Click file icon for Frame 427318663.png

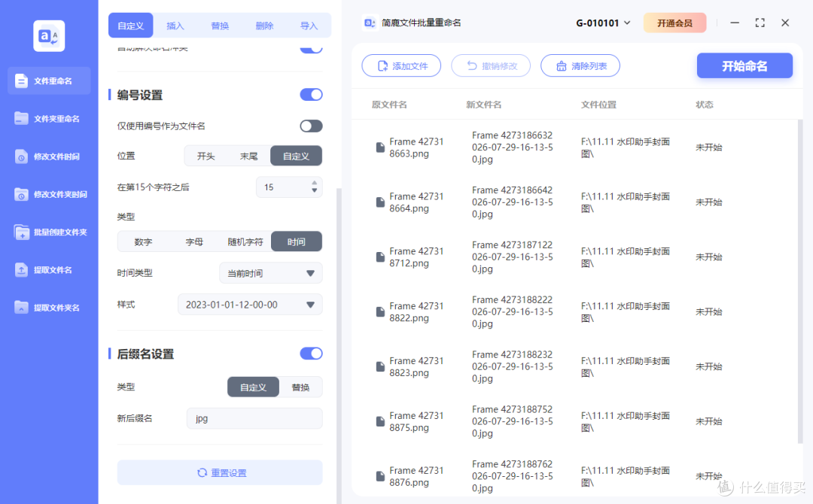(380, 147)
